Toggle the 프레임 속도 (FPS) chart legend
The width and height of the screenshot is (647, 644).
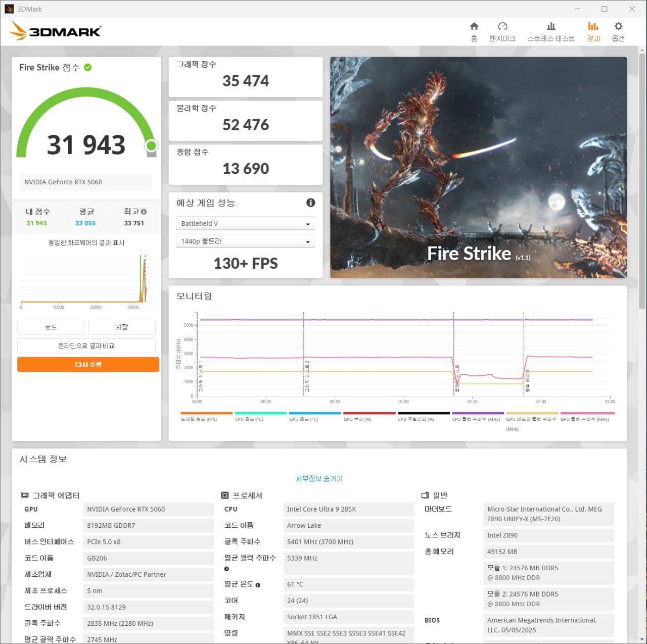(199, 419)
